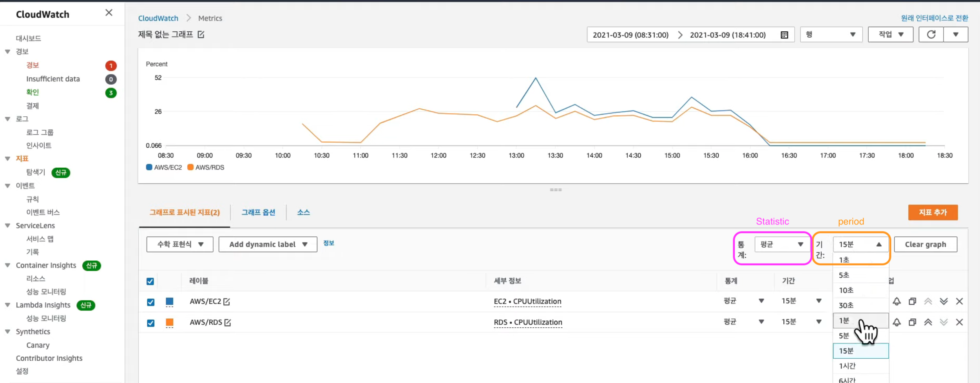Open EC2 • CPUUtilization details link
The width and height of the screenshot is (980, 383).
tap(527, 301)
